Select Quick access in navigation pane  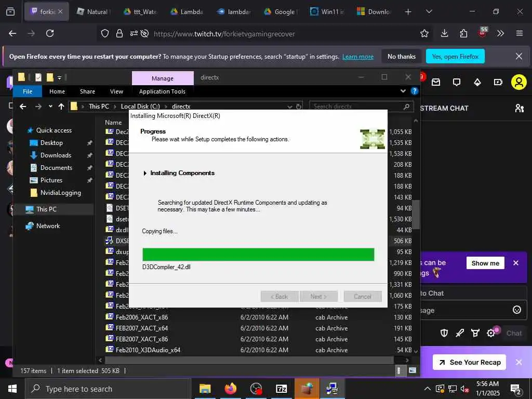point(54,130)
